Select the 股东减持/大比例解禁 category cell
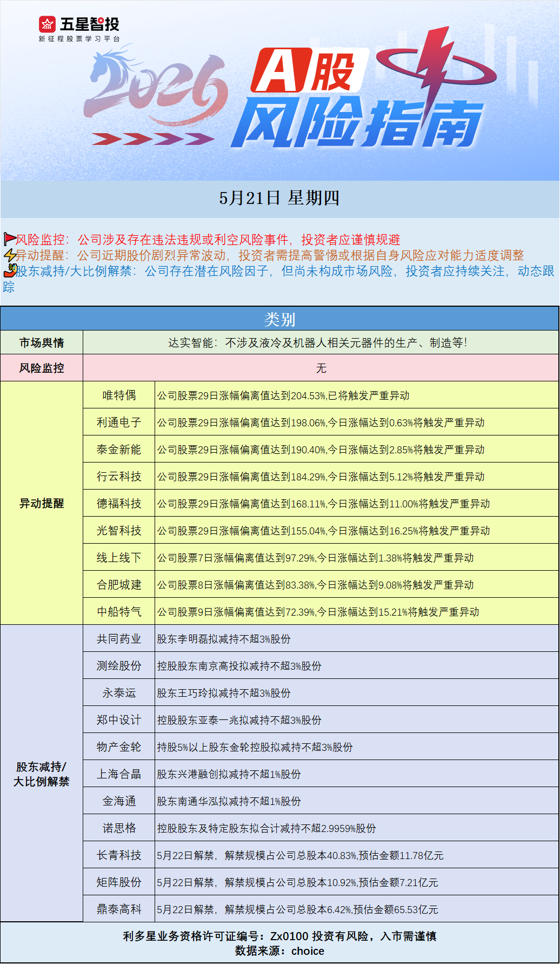560x964 pixels. 42,774
